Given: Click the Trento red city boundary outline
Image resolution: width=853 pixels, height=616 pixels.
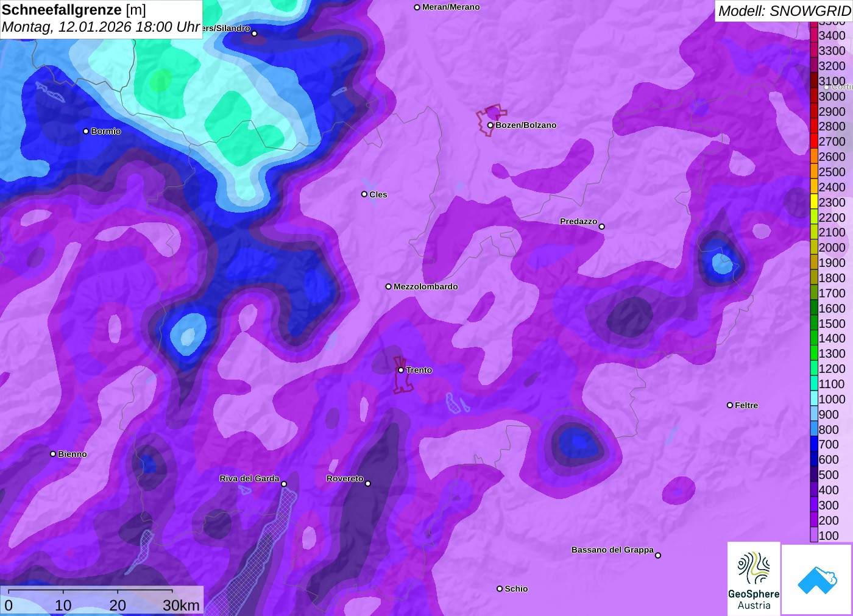Looking at the screenshot, I should tap(403, 375).
